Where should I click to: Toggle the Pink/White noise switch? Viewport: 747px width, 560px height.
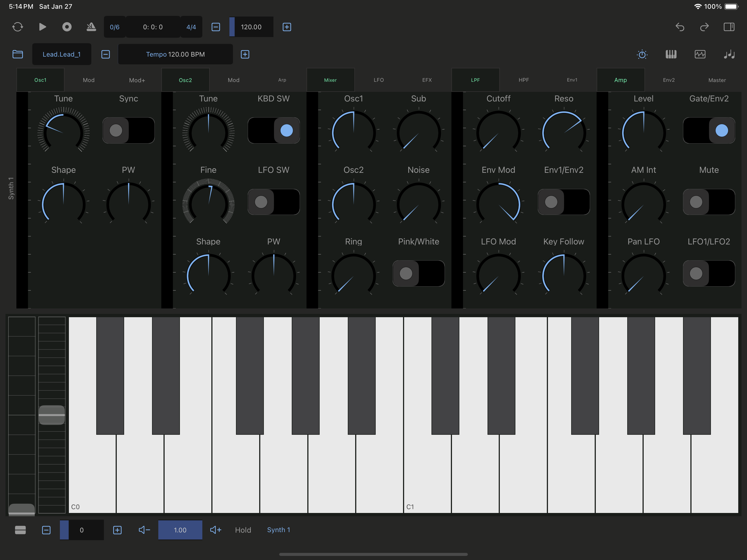[419, 274]
